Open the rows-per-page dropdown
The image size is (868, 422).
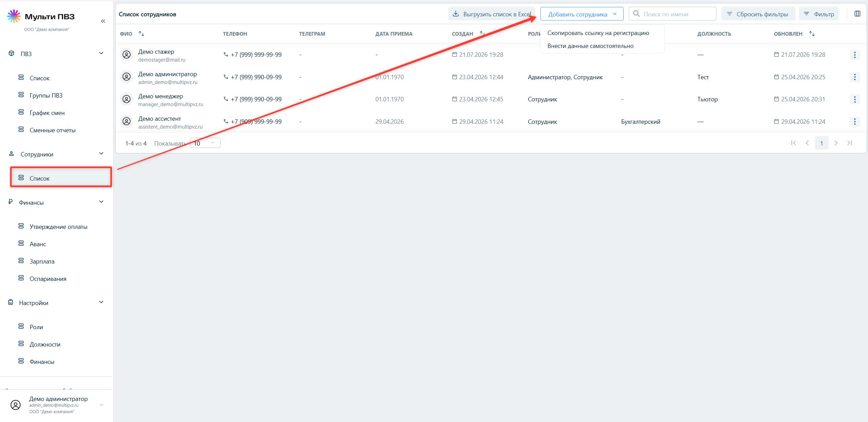[205, 143]
